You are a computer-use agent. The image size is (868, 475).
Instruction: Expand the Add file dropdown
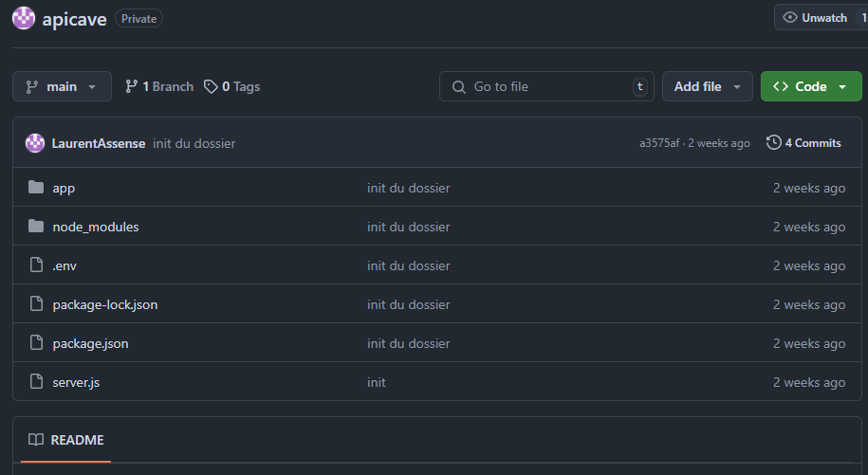click(707, 86)
